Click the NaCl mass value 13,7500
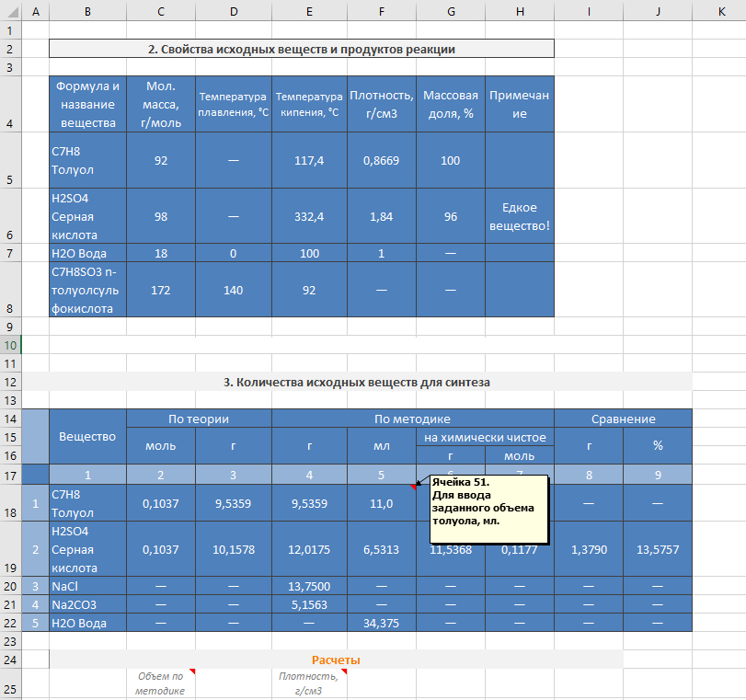The width and height of the screenshot is (746, 700). click(x=309, y=586)
